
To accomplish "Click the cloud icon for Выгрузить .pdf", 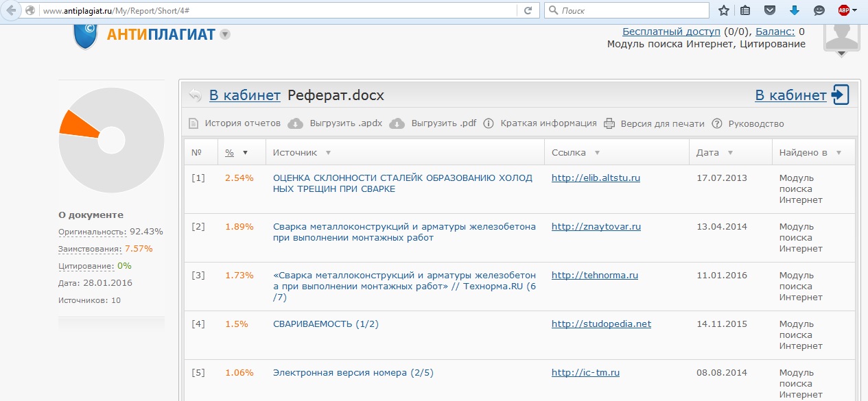I will click(397, 123).
